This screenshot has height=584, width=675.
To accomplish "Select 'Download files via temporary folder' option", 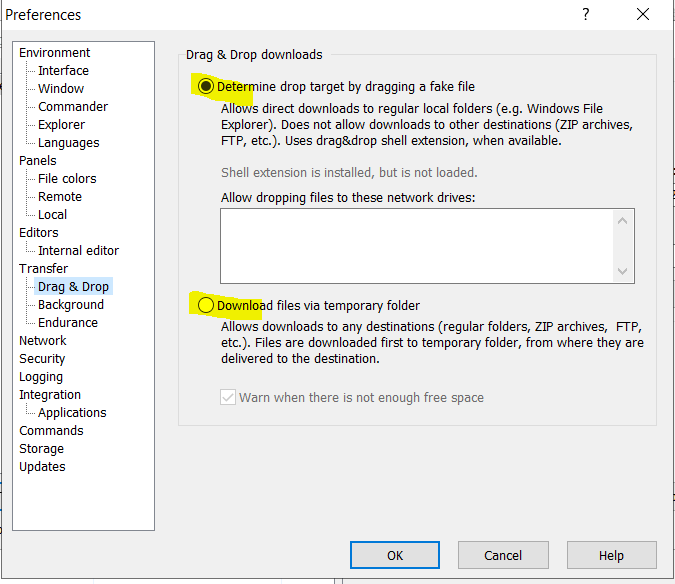I will 206,305.
